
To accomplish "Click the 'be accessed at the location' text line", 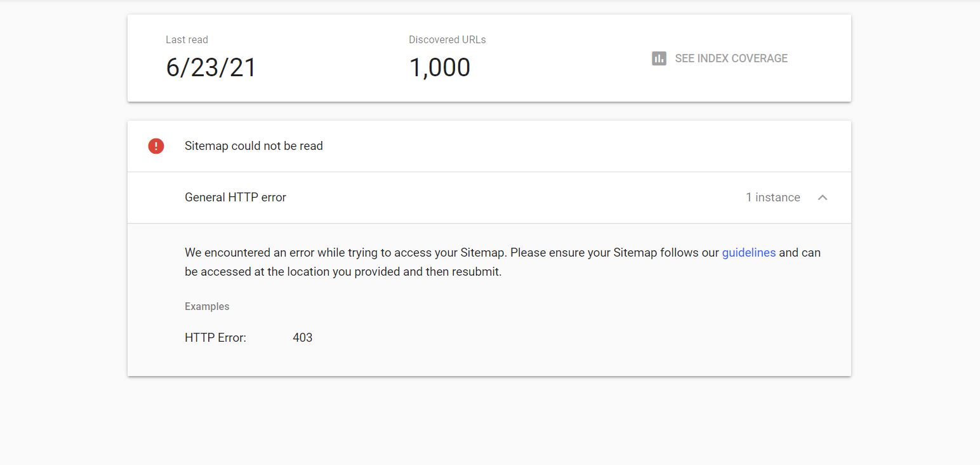I will tap(343, 271).
